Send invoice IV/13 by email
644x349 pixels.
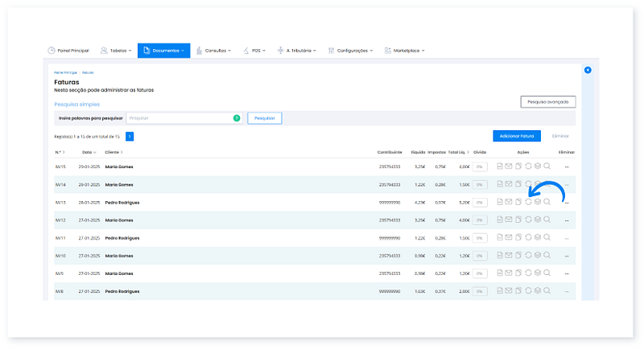click(x=509, y=202)
